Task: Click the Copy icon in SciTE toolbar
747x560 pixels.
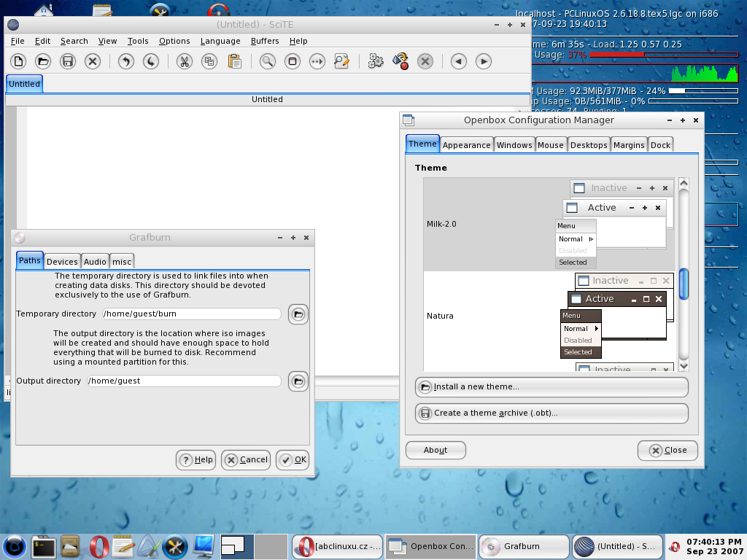Action: [x=209, y=61]
